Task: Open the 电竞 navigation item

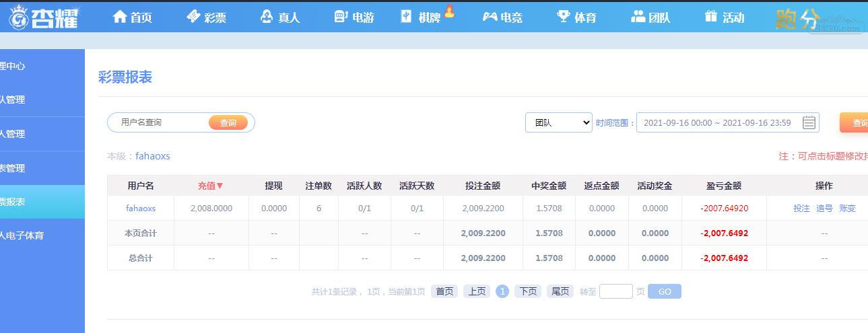Action: [x=511, y=18]
